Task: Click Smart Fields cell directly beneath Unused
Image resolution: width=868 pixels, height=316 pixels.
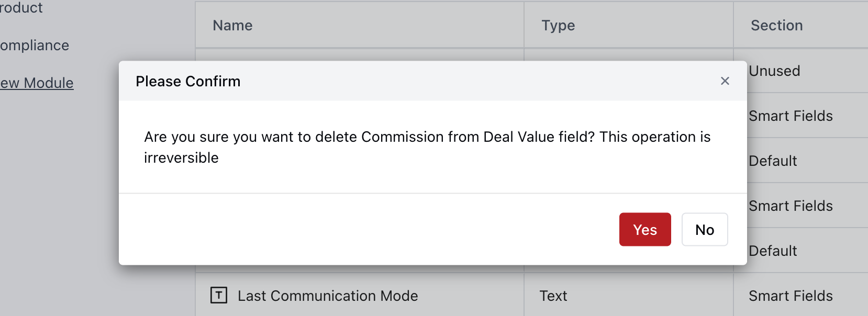Action: tap(791, 116)
